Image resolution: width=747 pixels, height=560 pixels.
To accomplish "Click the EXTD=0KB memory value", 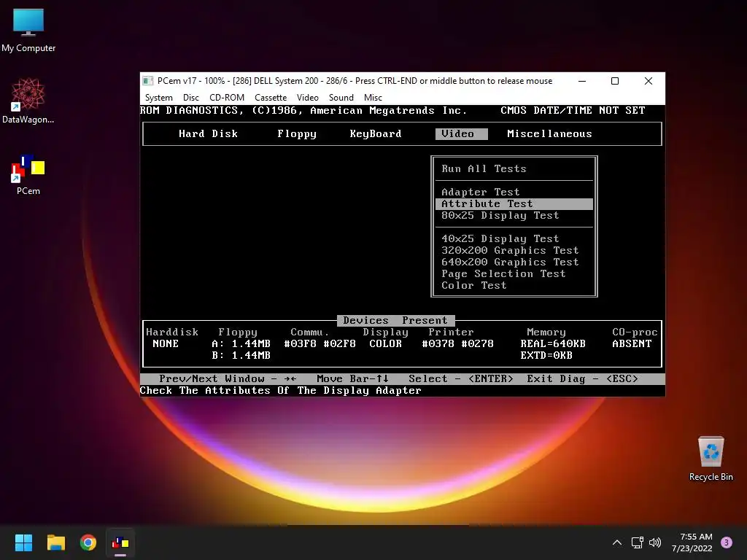I will pyautogui.click(x=546, y=355).
